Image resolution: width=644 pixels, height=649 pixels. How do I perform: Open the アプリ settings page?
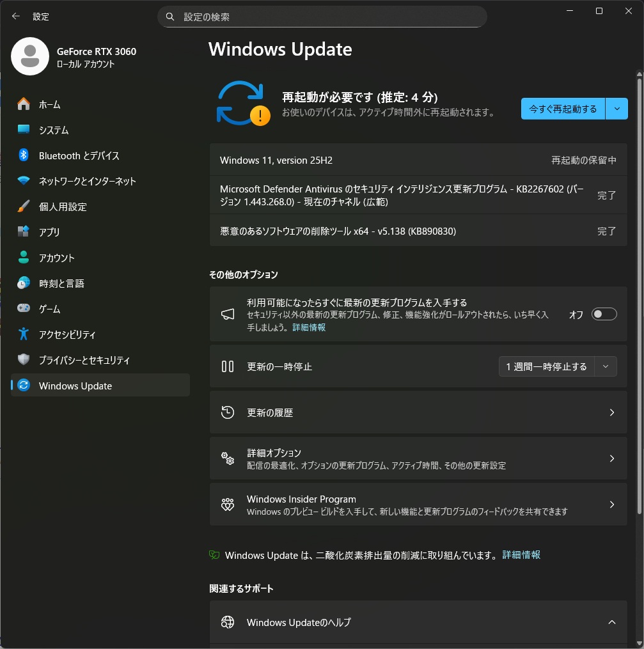[x=100, y=231]
